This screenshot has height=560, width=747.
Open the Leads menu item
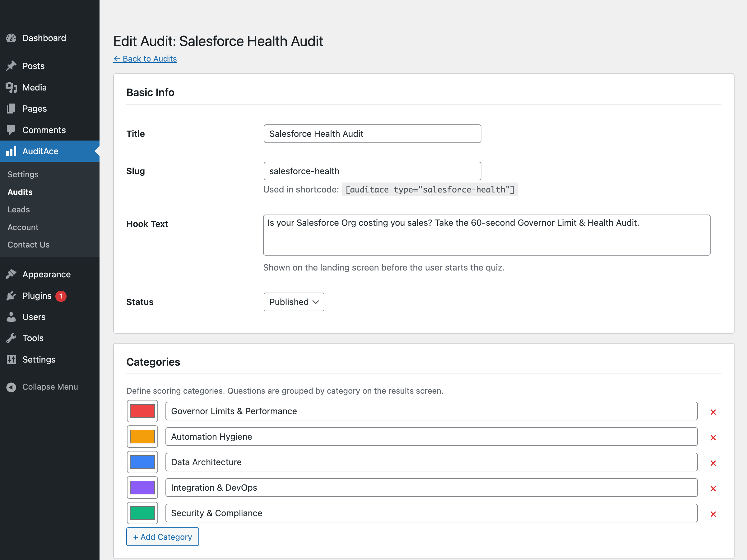pos(18,209)
